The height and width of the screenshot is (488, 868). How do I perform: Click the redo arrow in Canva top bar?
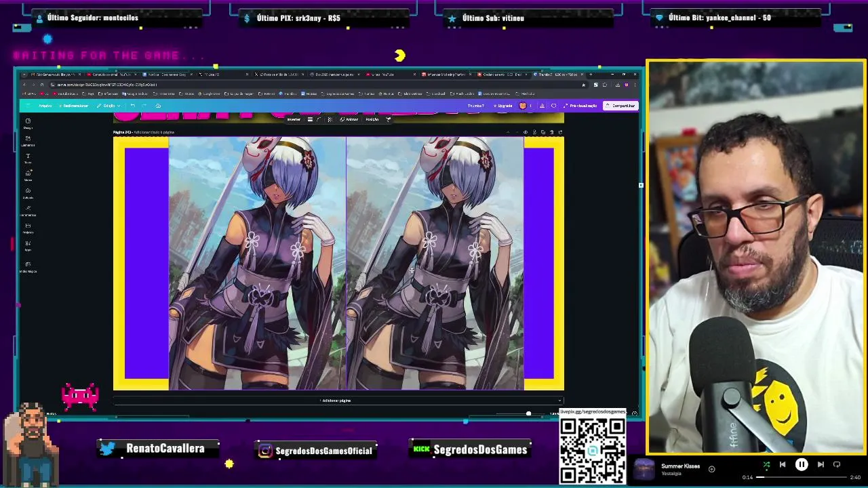pyautogui.click(x=144, y=106)
